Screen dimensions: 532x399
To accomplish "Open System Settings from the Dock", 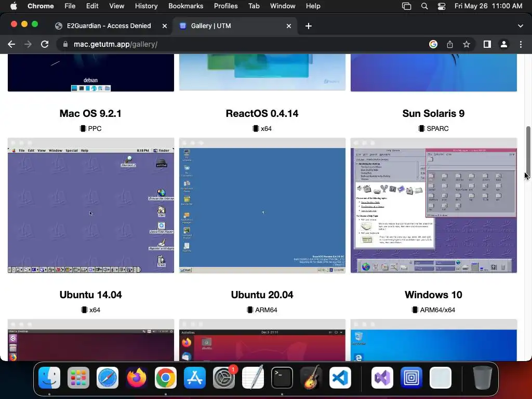I will (224, 377).
